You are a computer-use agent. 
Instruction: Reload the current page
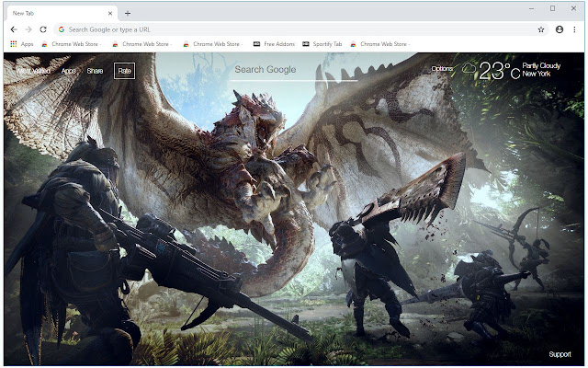tap(43, 29)
